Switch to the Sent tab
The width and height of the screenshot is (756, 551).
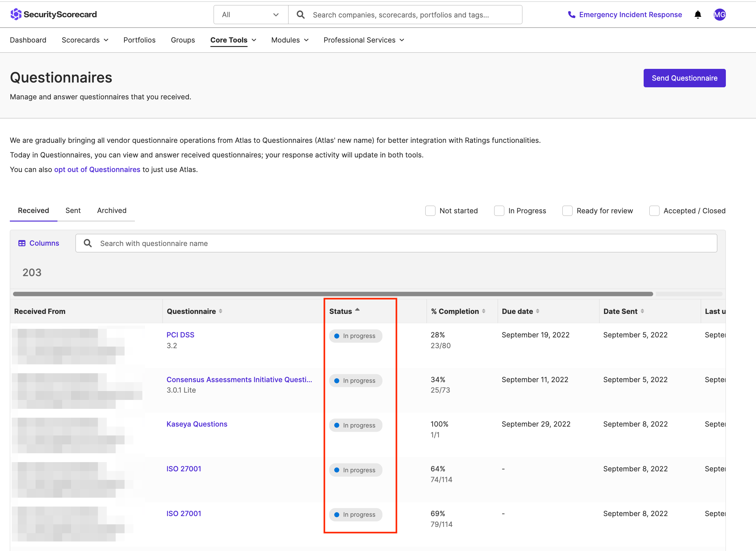point(73,210)
